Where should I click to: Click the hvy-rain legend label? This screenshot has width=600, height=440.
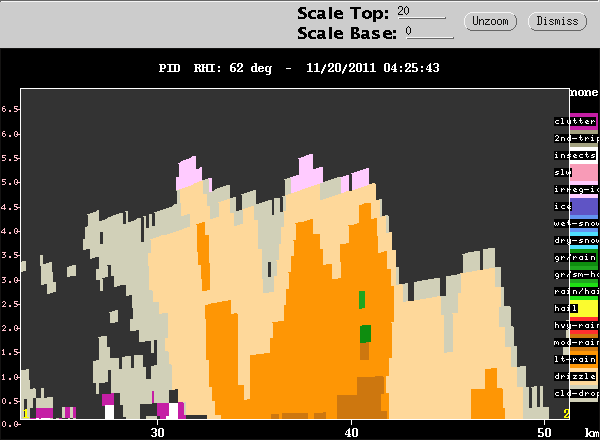point(576,325)
